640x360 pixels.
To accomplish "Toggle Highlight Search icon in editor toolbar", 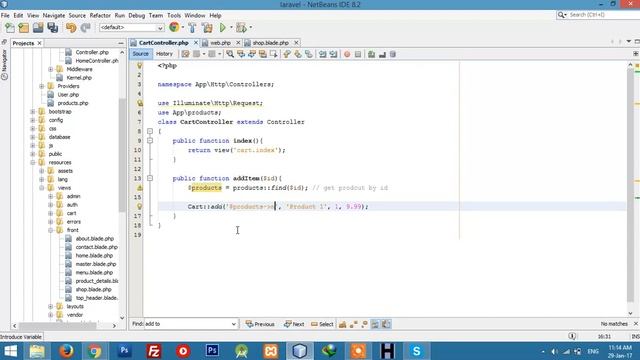I will click(x=263, y=54).
